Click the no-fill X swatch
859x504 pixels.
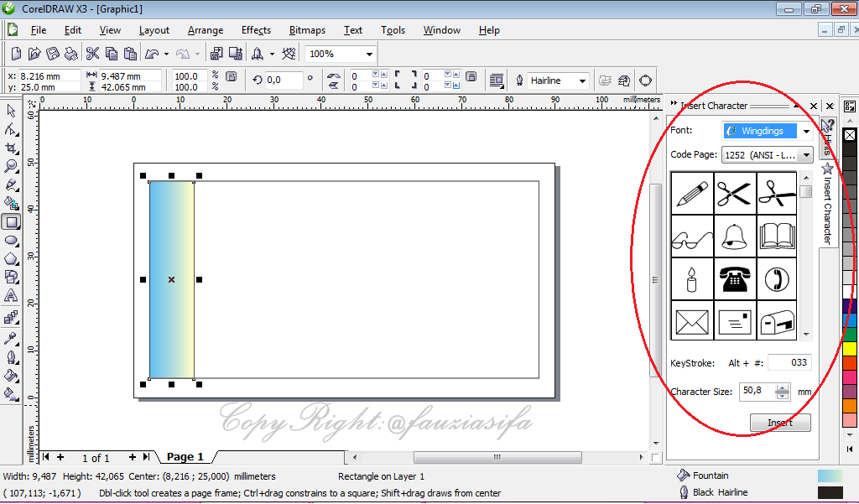(850, 135)
